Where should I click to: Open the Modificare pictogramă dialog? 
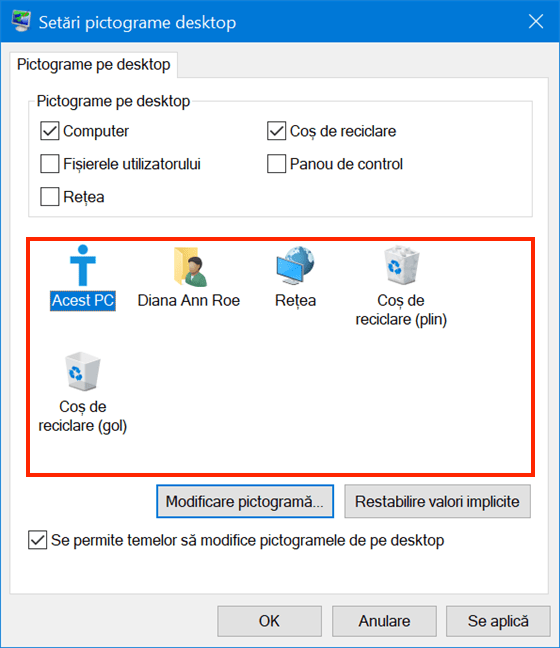tap(245, 501)
